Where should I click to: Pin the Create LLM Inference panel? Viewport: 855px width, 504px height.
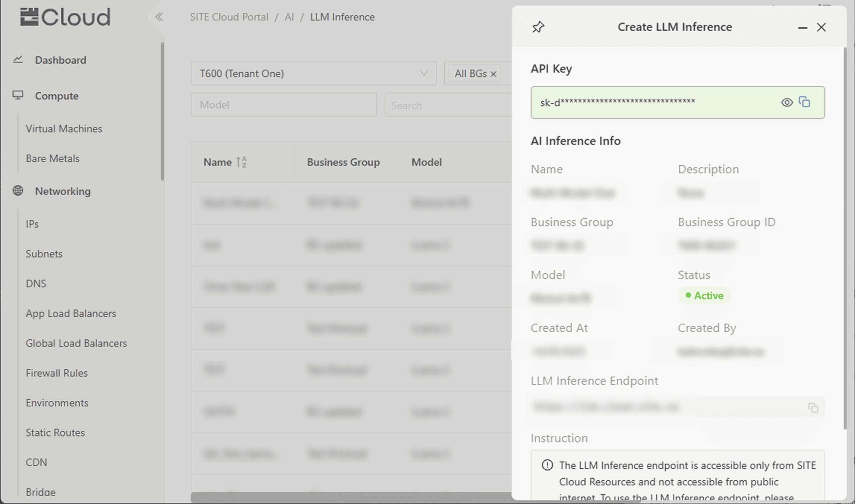point(538,27)
